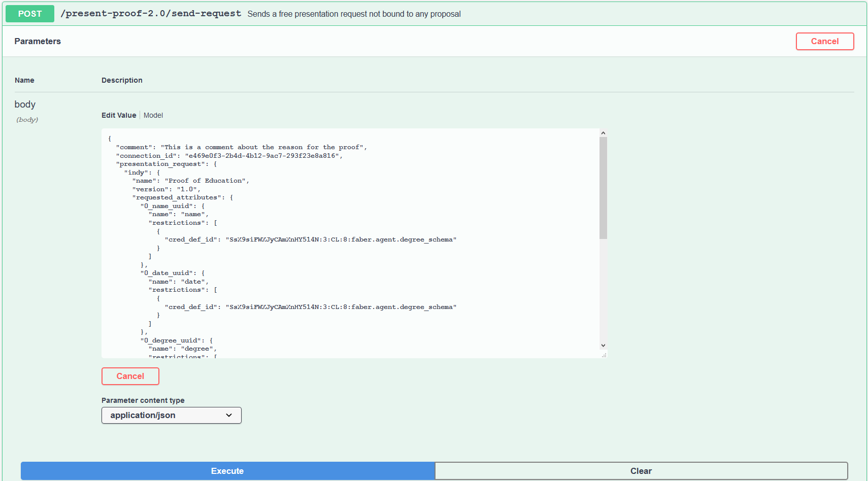The width and height of the screenshot is (868, 481).
Task: Click the Cancel button beside the Parameters heading
Action: click(x=824, y=42)
